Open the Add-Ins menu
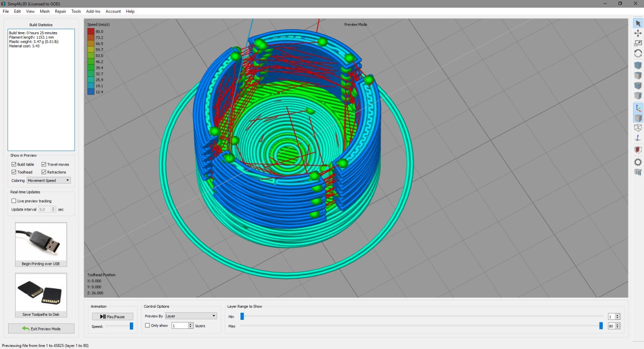Image resolution: width=644 pixels, height=349 pixels. 93,11
